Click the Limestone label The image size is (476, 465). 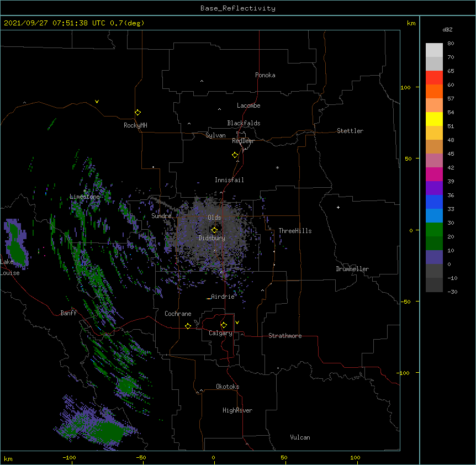tap(84, 197)
